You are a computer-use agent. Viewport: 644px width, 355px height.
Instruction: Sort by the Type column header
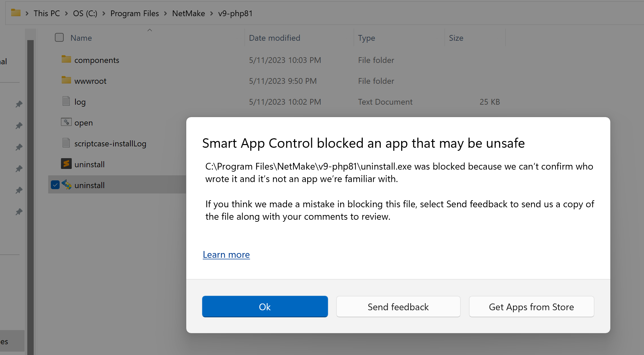(366, 38)
